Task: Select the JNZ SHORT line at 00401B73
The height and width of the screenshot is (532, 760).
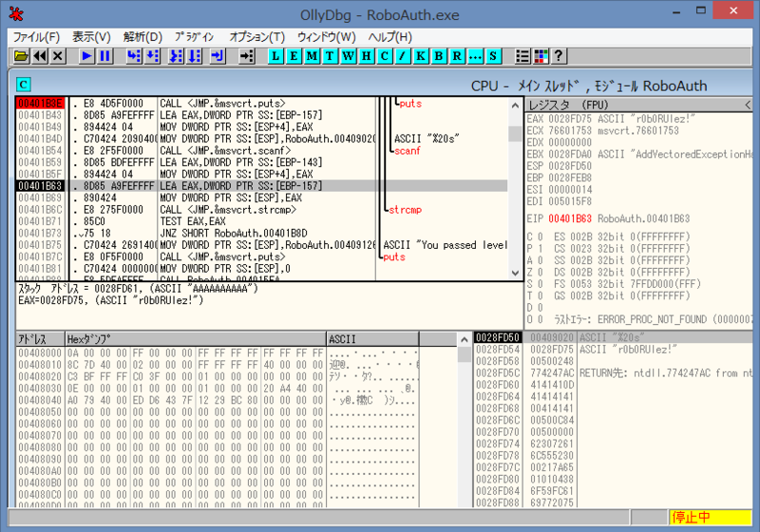Action: 262,233
